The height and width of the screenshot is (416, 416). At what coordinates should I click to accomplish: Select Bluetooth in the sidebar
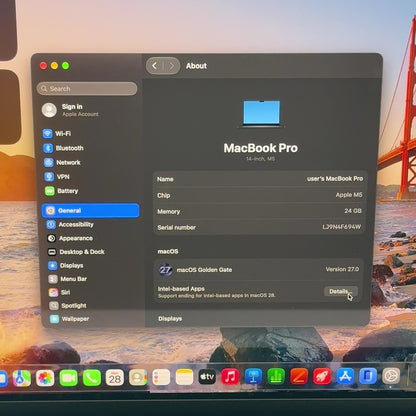click(x=63, y=148)
